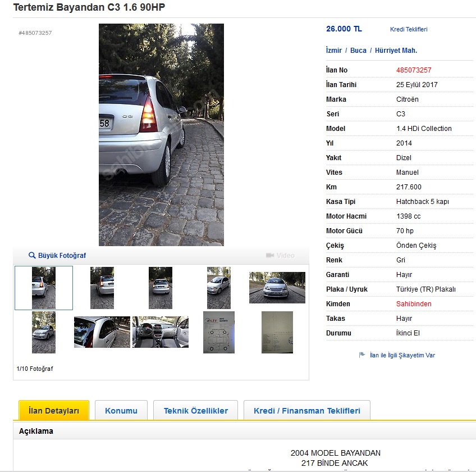Select the last document photo thumbnail
This screenshot has height=472, width=476.
pyautogui.click(x=277, y=332)
